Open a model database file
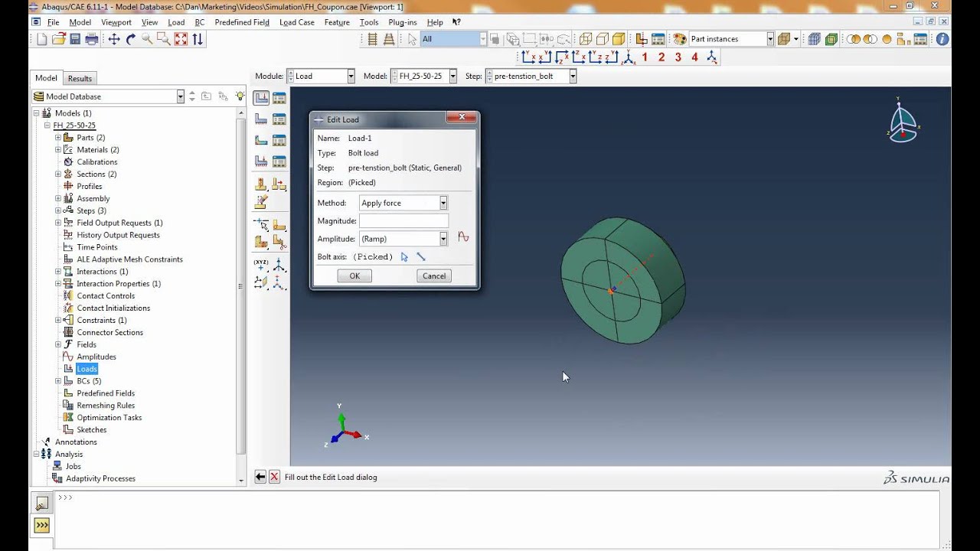The image size is (980, 551). coord(58,39)
